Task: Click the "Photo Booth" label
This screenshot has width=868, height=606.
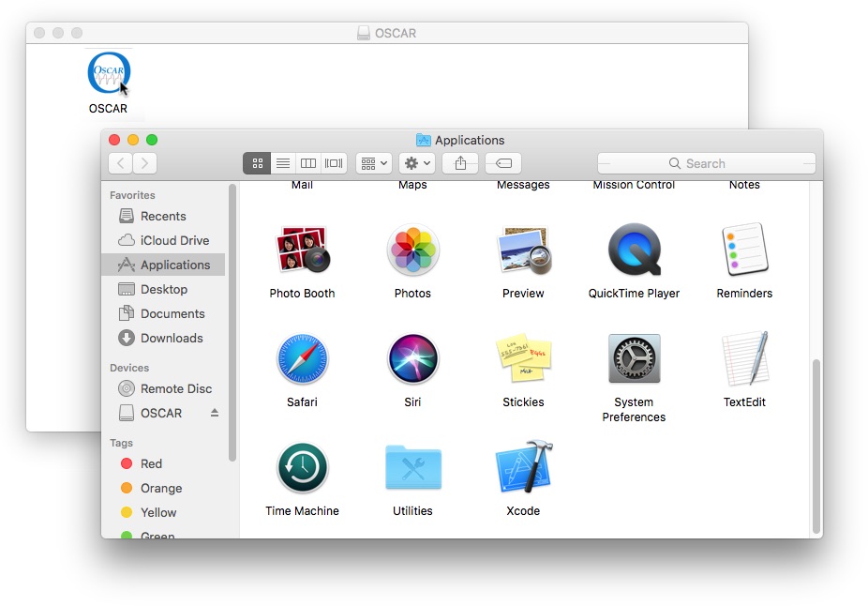Action: [x=302, y=293]
